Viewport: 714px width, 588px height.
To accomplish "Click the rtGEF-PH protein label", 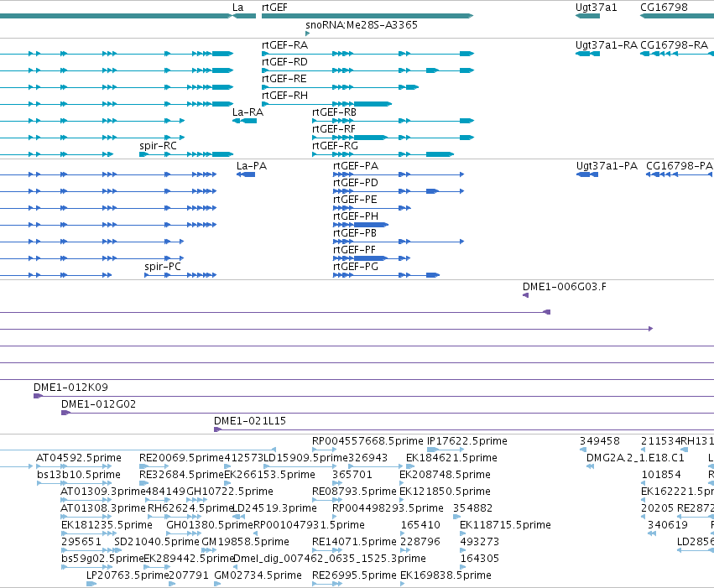I will 356,216.
